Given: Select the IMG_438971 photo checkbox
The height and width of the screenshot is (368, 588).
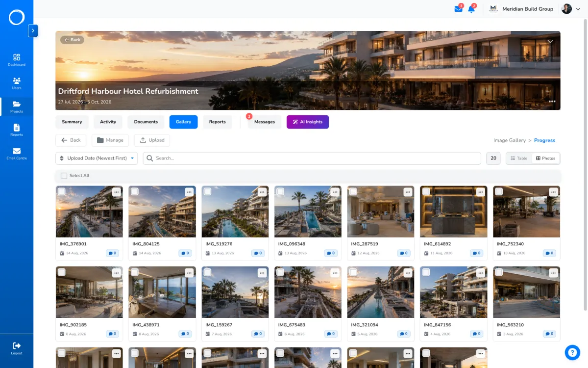Looking at the screenshot, I should (135, 272).
